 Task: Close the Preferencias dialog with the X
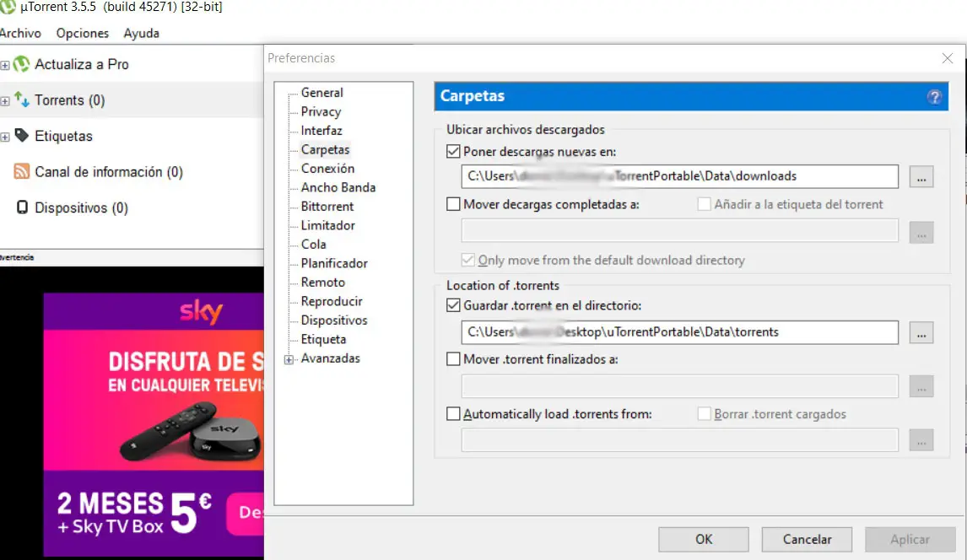point(948,58)
